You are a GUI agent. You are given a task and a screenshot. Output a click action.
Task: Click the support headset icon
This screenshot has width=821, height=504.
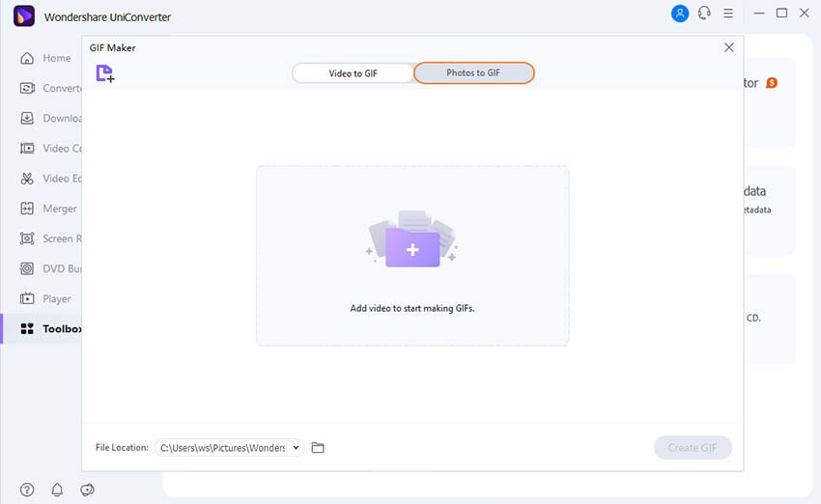point(704,14)
